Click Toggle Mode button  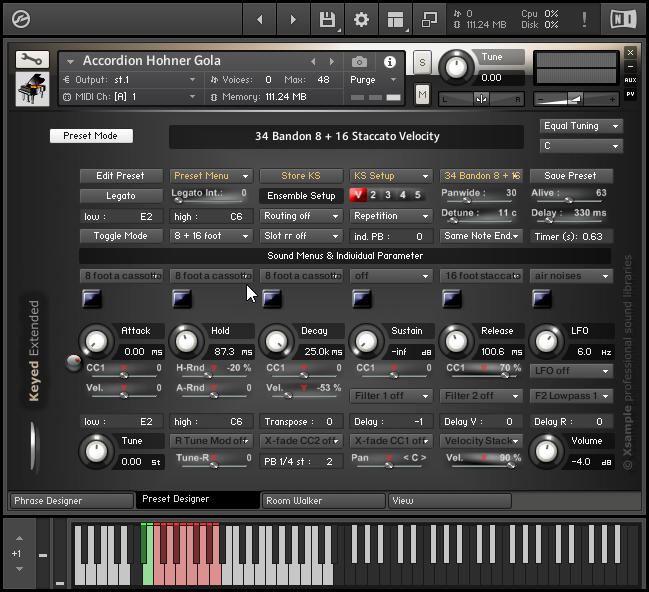[121, 236]
